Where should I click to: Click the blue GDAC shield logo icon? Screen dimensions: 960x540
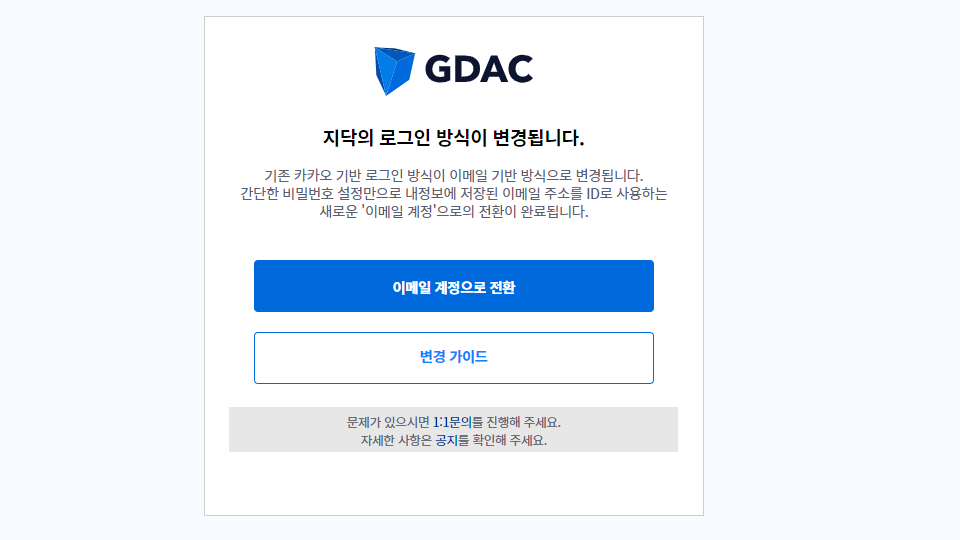click(394, 70)
